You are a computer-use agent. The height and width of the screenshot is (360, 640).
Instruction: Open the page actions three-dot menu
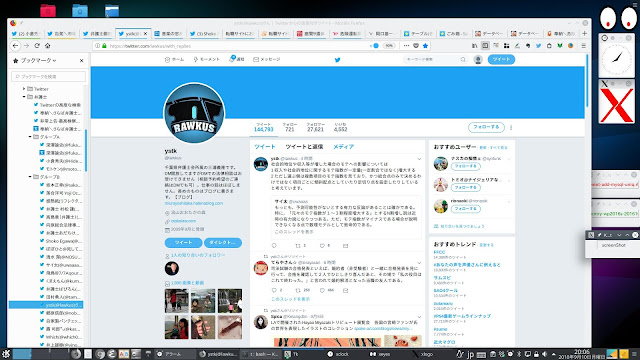tap(406, 46)
